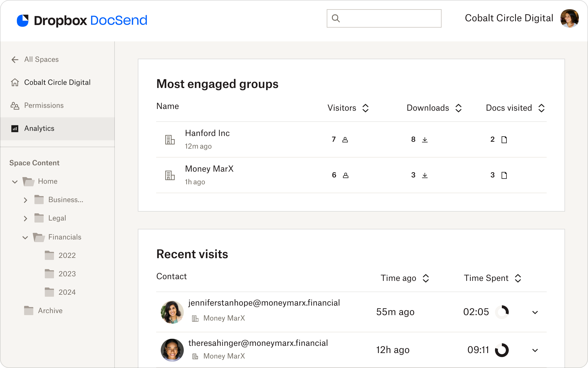Navigate back using the arrow button
This screenshot has height=368, width=588.
point(15,59)
